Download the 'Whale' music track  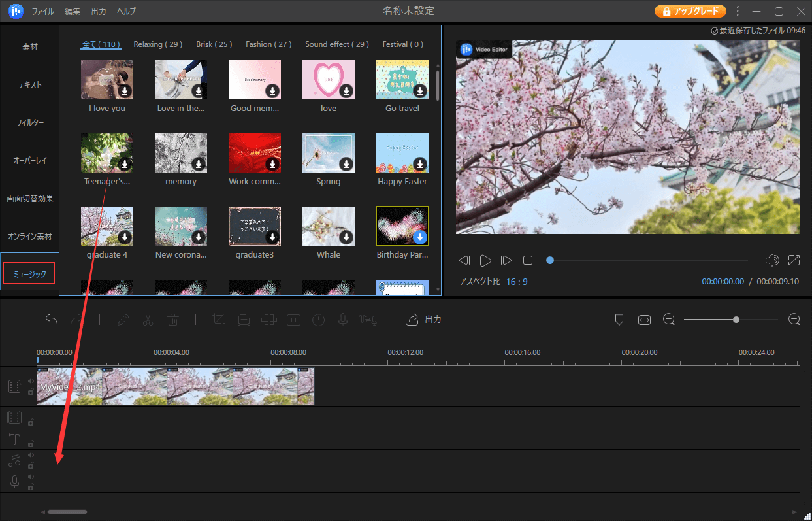(346, 237)
